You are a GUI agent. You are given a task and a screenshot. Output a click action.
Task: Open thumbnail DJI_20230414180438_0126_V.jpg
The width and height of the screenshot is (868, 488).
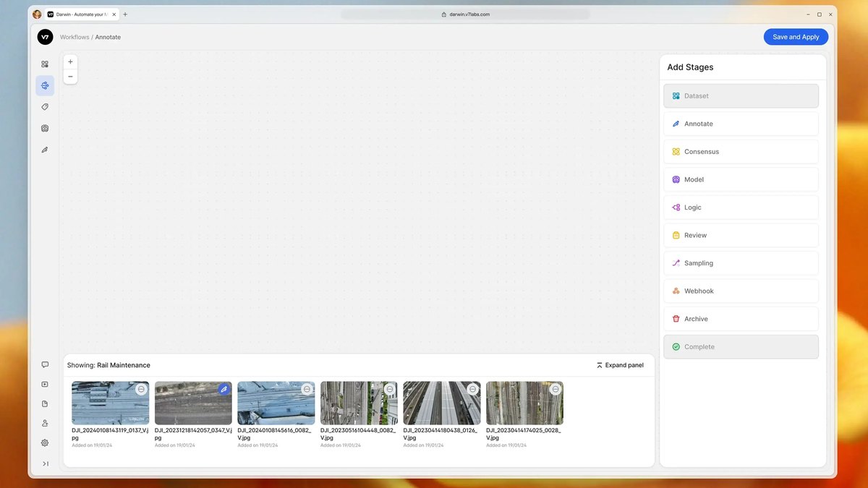[x=441, y=403]
